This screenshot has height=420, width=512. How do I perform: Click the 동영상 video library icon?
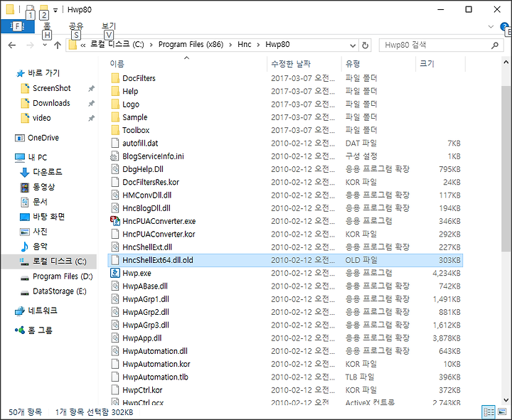pyautogui.click(x=24, y=187)
